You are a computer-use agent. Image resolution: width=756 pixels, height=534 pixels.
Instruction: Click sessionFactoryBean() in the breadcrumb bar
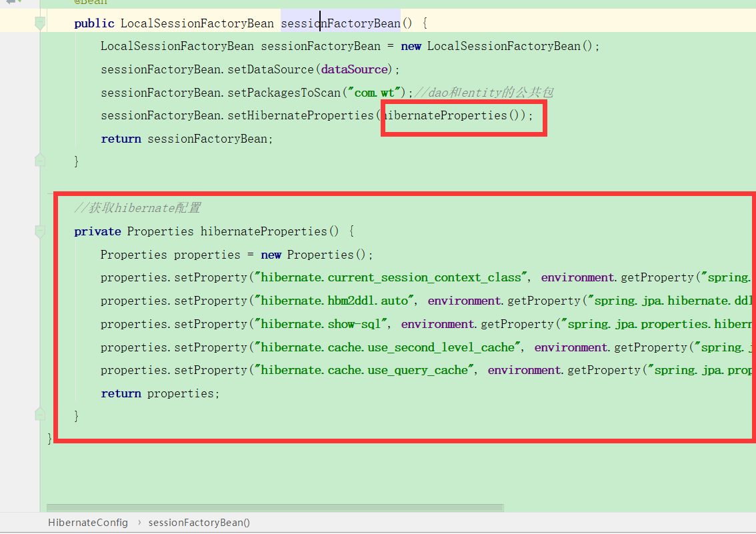pyautogui.click(x=199, y=523)
